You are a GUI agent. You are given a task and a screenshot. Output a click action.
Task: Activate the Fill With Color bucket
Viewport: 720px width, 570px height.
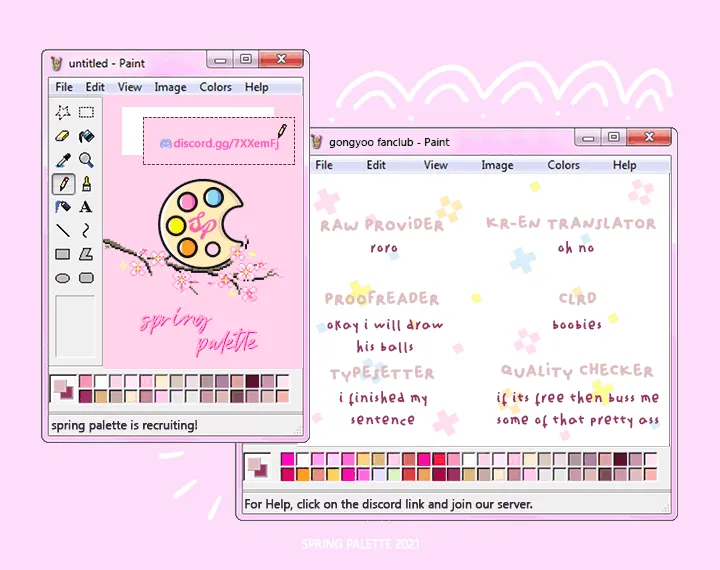[x=87, y=136]
